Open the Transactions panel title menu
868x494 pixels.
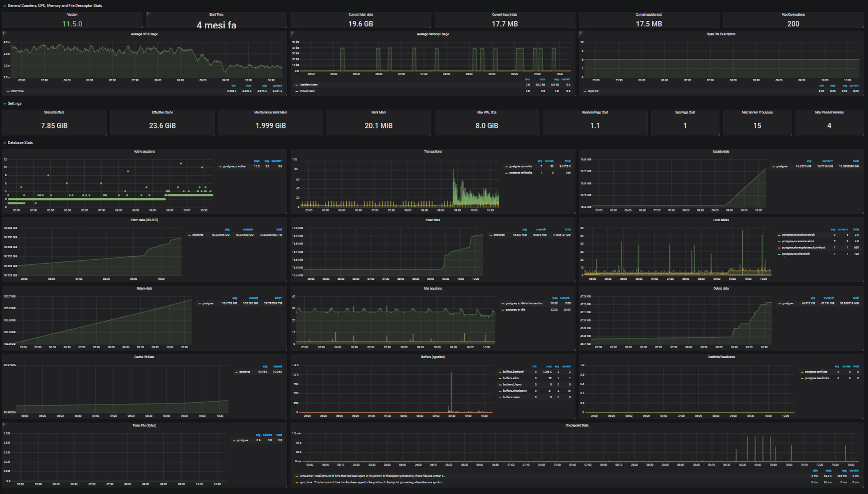pos(433,151)
